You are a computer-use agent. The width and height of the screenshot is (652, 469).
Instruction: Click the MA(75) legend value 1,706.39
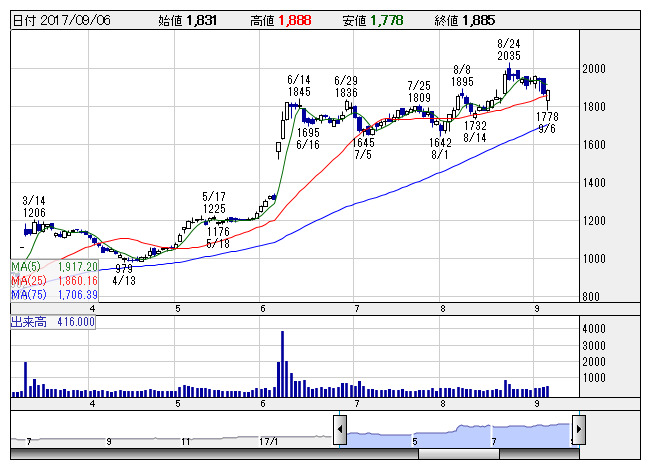tap(77, 295)
